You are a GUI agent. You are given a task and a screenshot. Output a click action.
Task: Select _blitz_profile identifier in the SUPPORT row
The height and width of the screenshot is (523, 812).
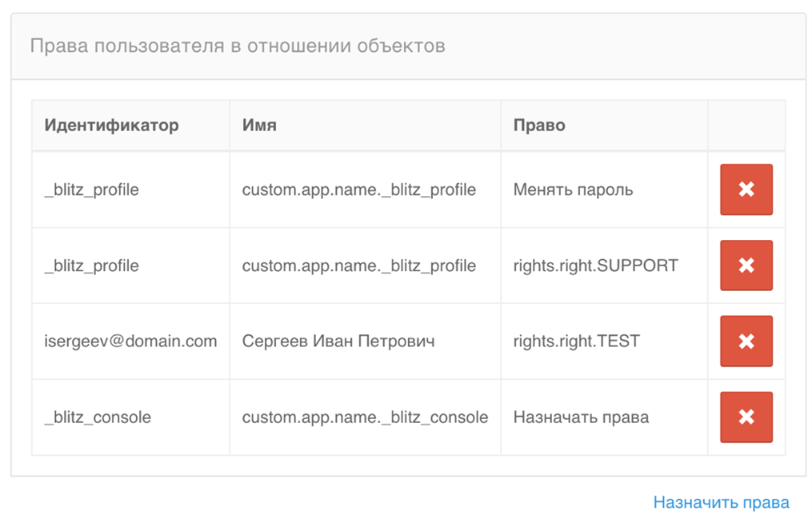click(x=91, y=265)
